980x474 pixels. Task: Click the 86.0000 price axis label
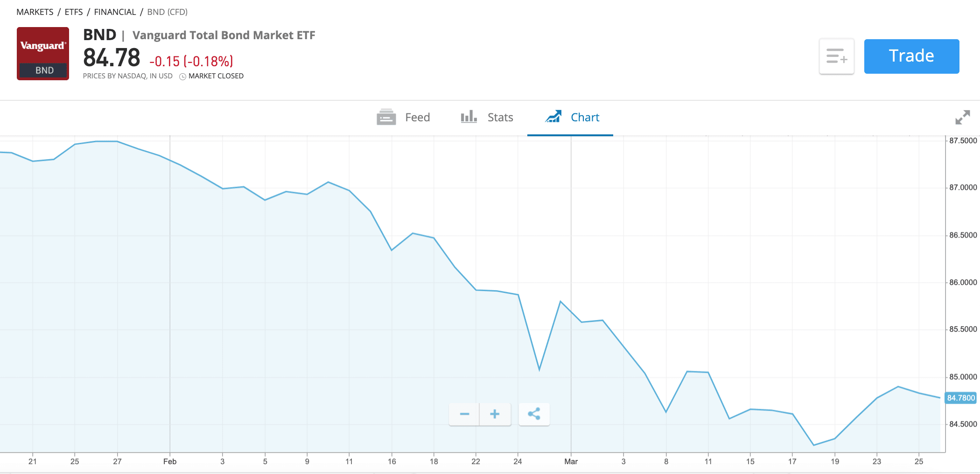[963, 282]
